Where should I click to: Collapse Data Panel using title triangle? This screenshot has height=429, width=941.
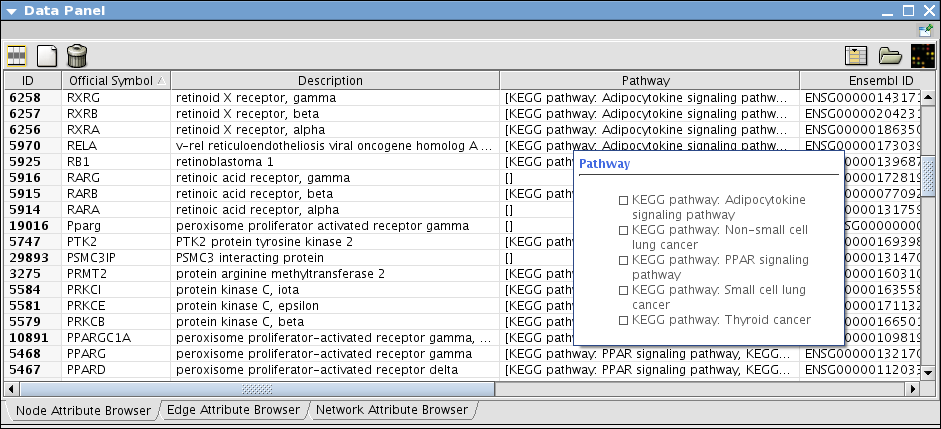11,11
